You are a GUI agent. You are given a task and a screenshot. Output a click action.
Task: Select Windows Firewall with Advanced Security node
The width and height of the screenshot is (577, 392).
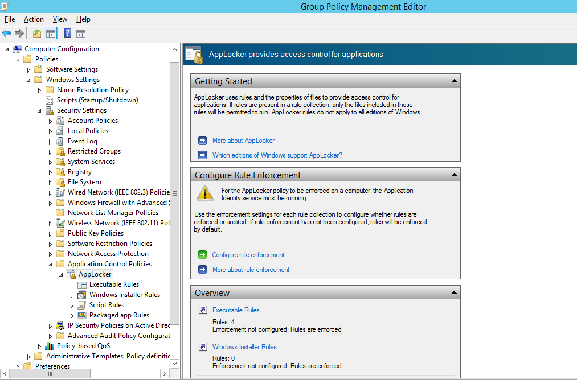[x=118, y=203]
